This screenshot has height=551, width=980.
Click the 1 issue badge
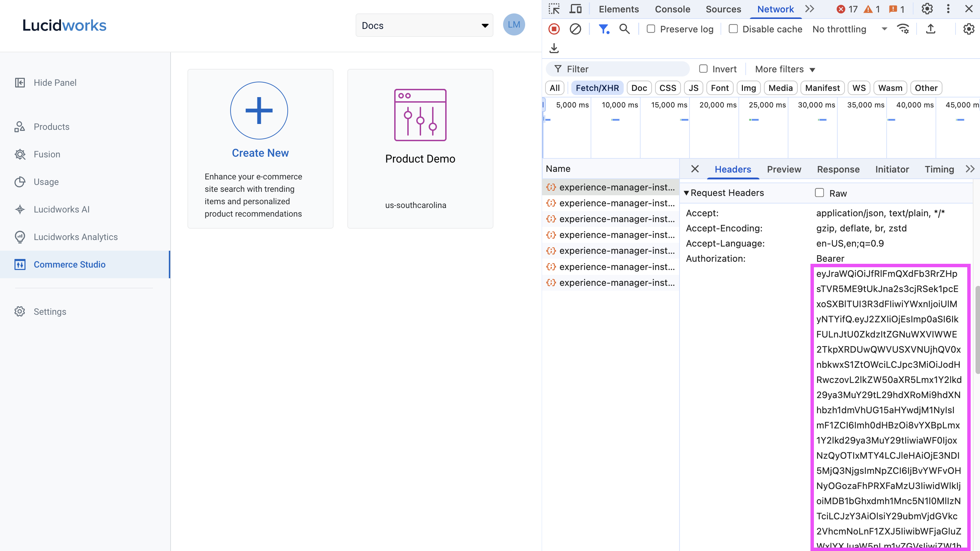tap(897, 9)
